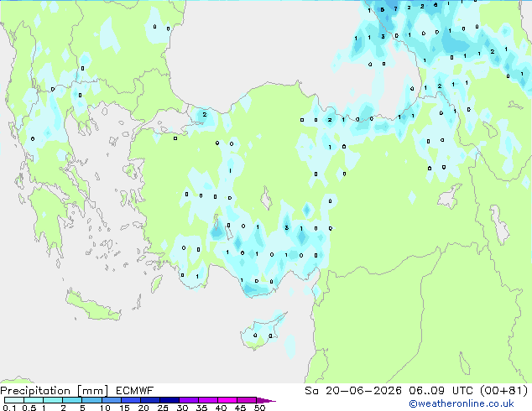Click purple swatch between 30 and 35
The width and height of the screenshot is (532, 411).
pos(188,400)
